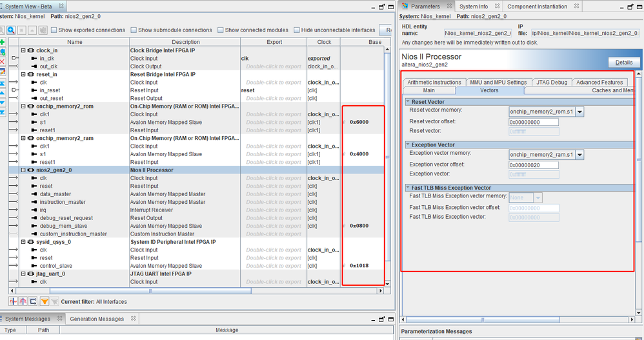The height and width of the screenshot is (340, 644).
Task: Click the highlighted zoom-in magnifier toolbar icon
Action: tap(11, 30)
